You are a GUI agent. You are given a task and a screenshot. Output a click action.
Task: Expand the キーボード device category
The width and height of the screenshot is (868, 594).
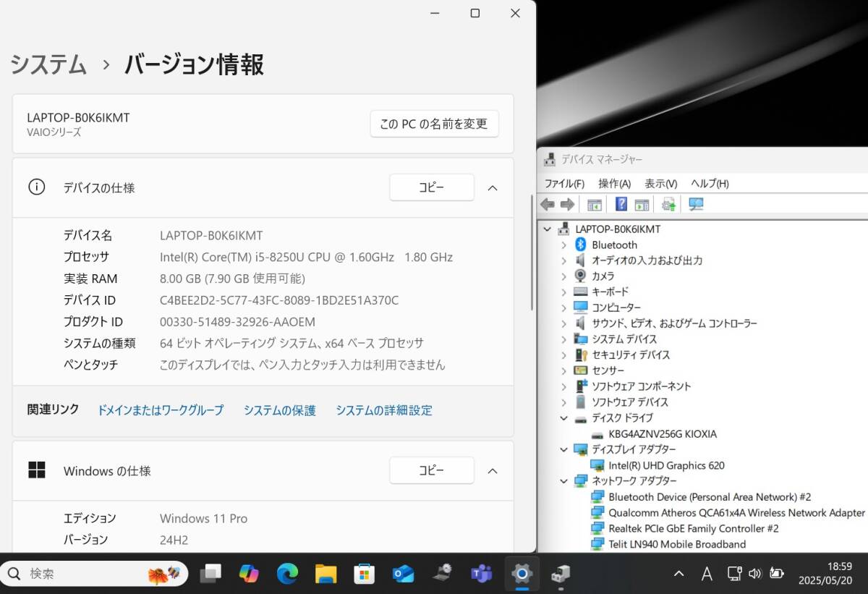click(x=564, y=292)
